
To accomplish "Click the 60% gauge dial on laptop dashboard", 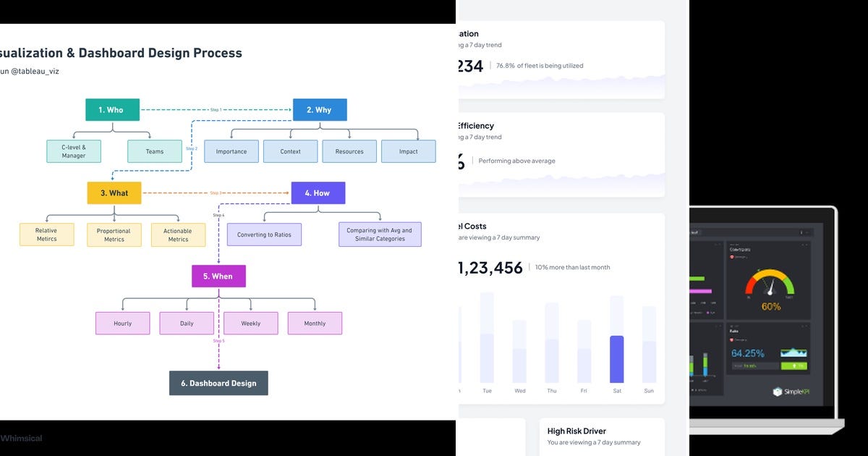I will (x=770, y=283).
